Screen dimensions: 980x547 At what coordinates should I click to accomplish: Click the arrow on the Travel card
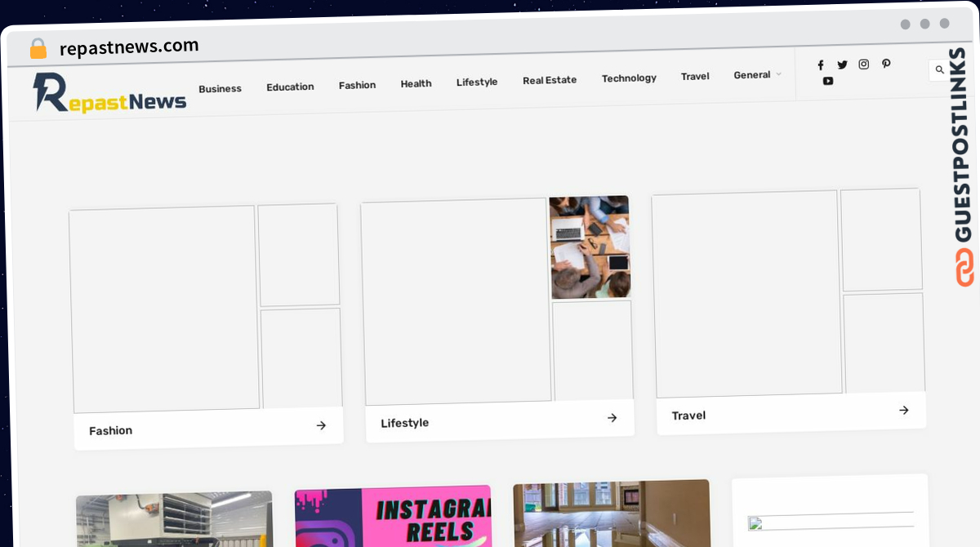click(903, 410)
